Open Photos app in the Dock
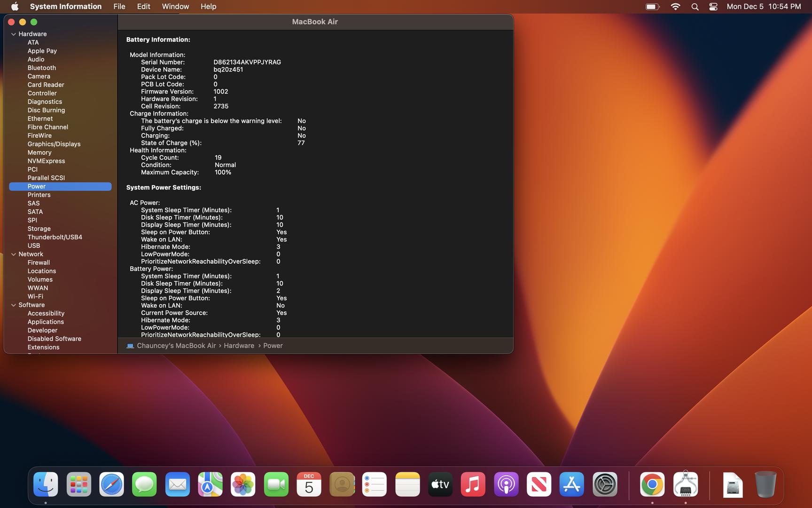 click(x=243, y=484)
